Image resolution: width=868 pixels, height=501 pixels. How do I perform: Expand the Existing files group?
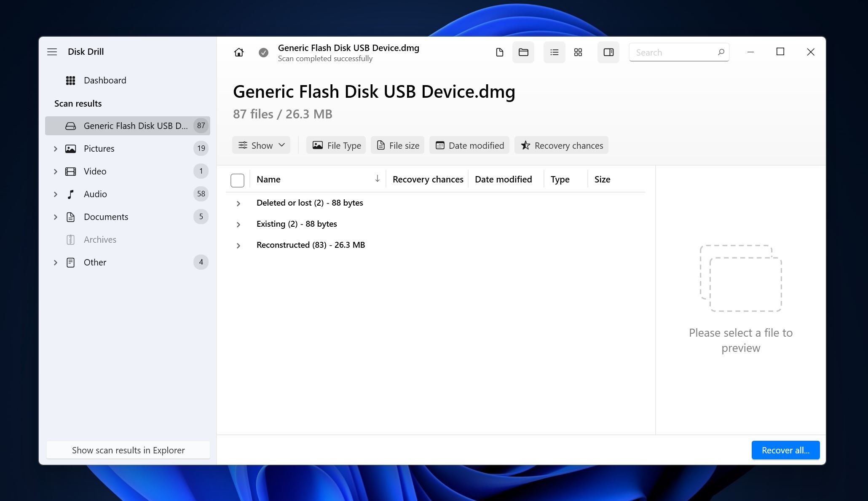(x=238, y=224)
